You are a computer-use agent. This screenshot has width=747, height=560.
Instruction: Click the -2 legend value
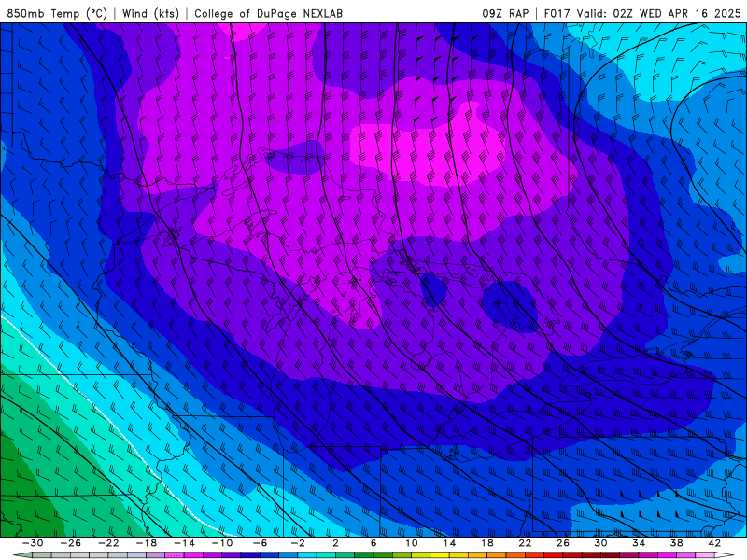tap(298, 543)
